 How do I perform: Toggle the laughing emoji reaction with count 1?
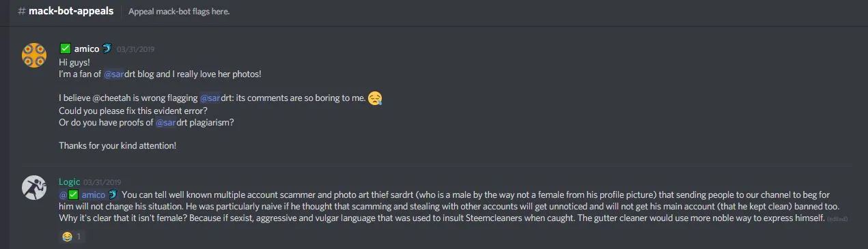coord(71,237)
